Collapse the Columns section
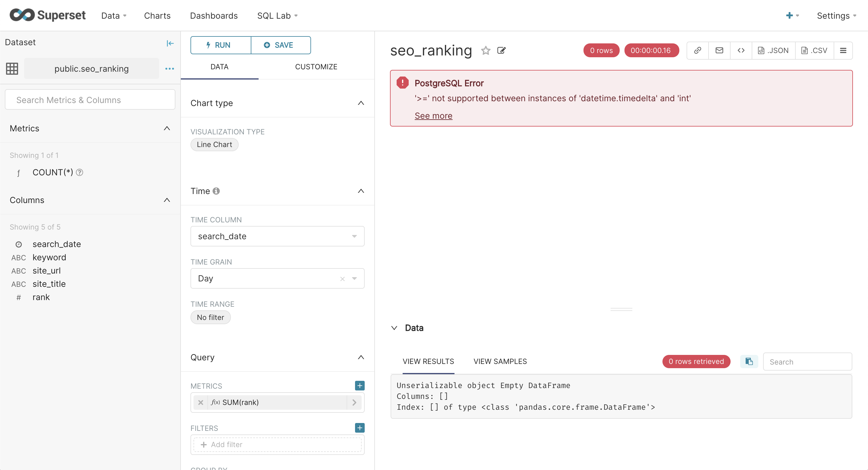 [167, 200]
